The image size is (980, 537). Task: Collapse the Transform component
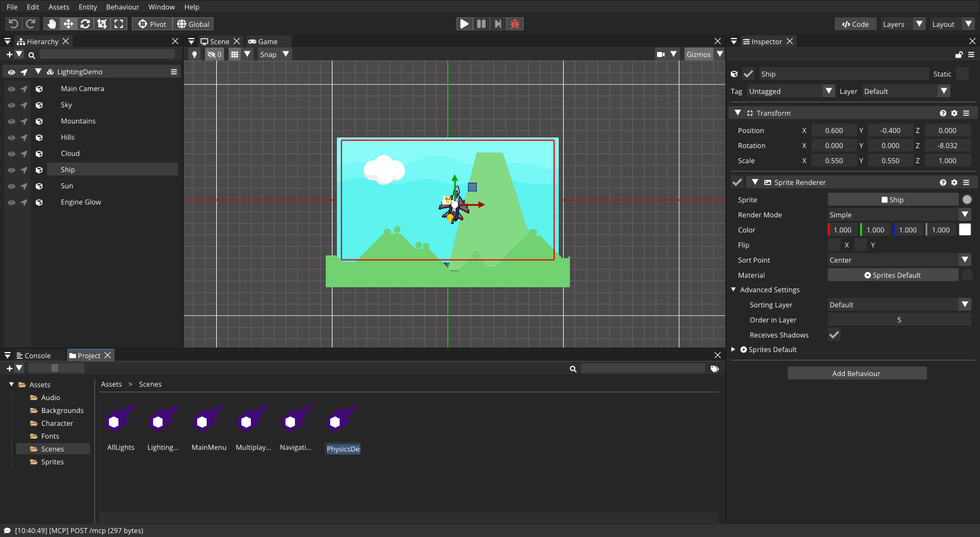click(x=738, y=113)
